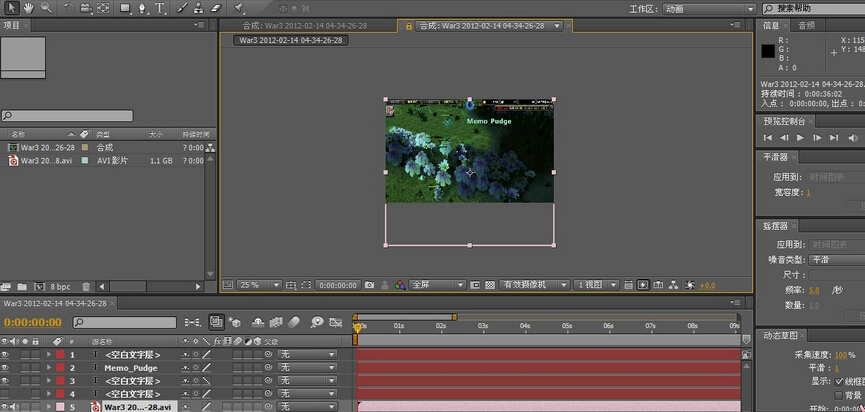The width and height of the screenshot is (865, 412).
Task: Expand layer 4 properties triangle
Action: point(49,394)
